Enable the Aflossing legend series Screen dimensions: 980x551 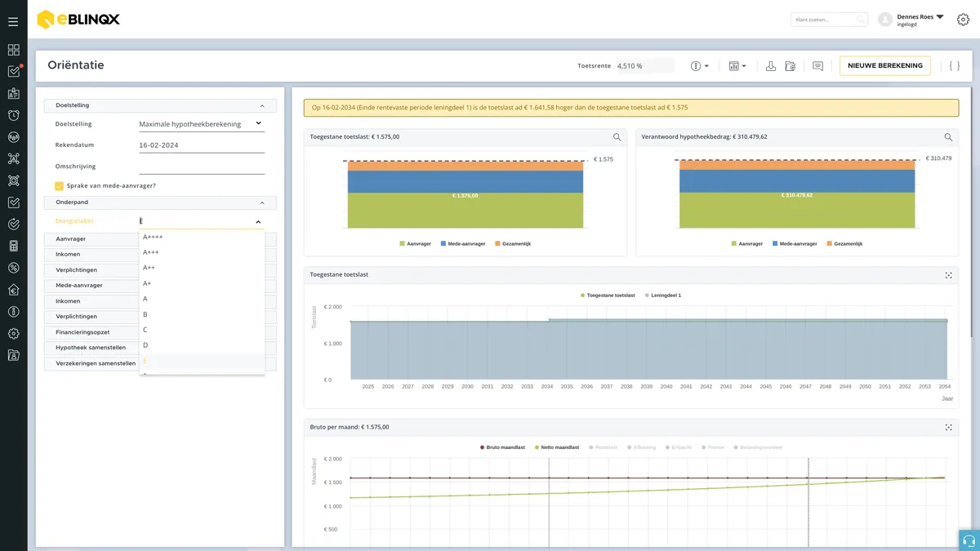[x=641, y=447]
